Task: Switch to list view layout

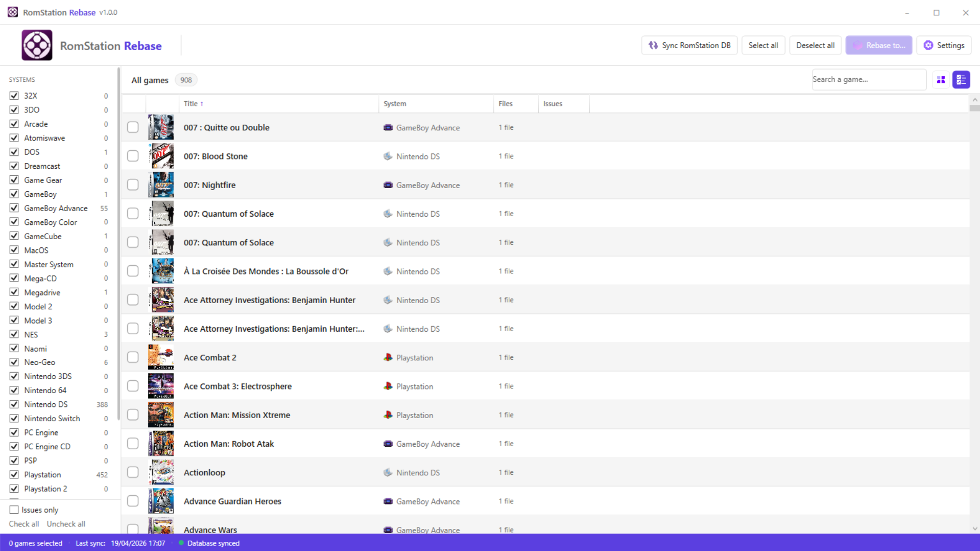Action: click(x=961, y=80)
